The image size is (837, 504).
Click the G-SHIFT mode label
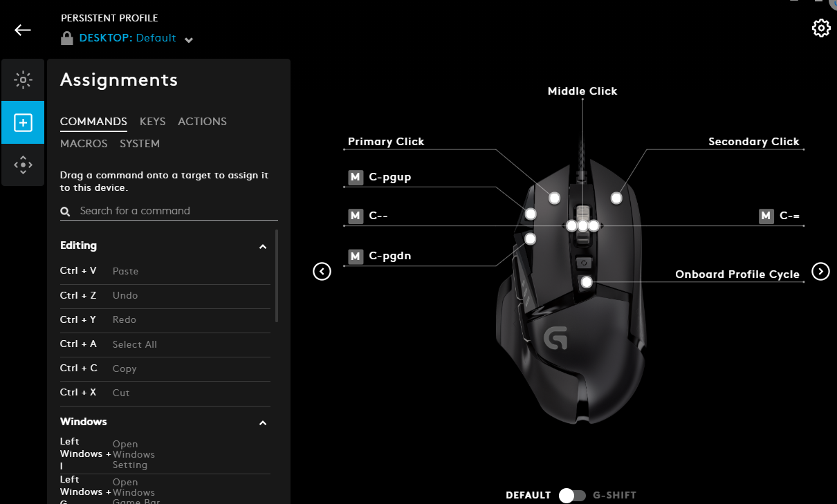pos(615,496)
